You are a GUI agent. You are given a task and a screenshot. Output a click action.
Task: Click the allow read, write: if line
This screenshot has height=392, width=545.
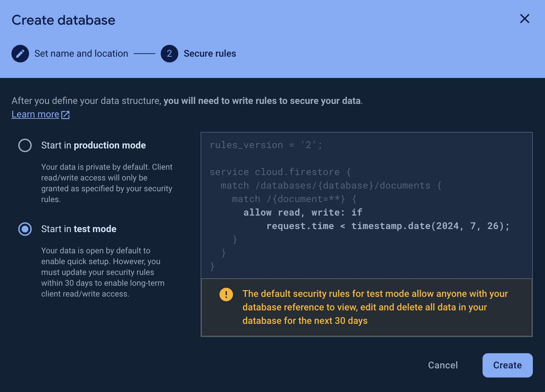[x=303, y=213]
